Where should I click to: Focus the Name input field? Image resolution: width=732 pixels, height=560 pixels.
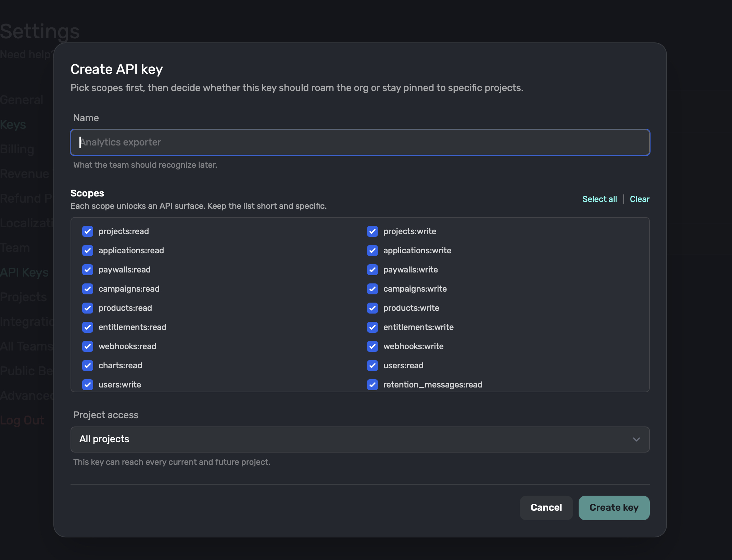pyautogui.click(x=359, y=142)
